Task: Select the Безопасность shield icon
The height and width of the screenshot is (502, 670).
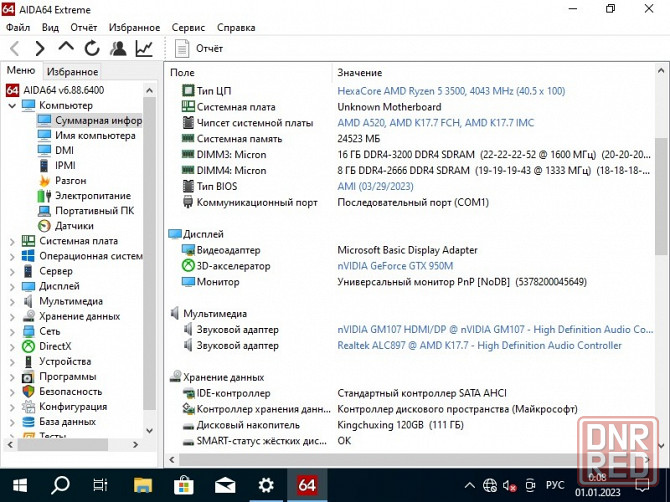Action: point(28,392)
